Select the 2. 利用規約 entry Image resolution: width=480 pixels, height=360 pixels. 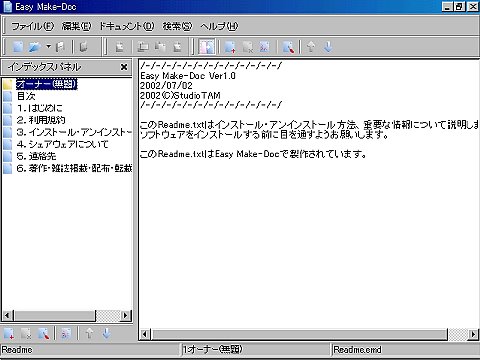(41, 120)
